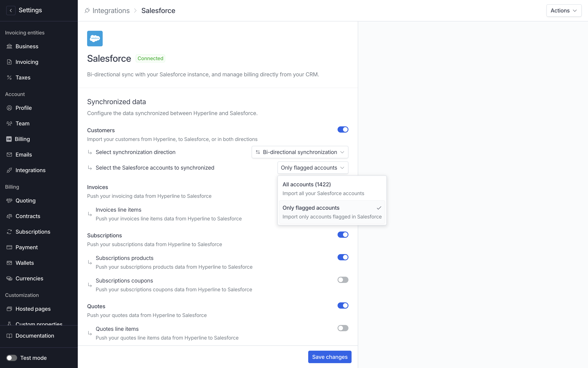Disable the Quotes sync toggle
The width and height of the screenshot is (588, 368).
pos(343,305)
